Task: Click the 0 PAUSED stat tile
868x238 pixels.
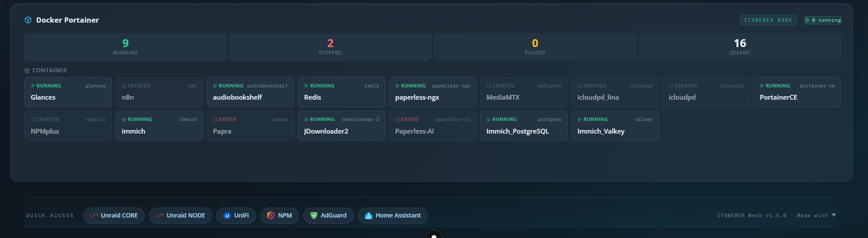Action: (x=535, y=47)
